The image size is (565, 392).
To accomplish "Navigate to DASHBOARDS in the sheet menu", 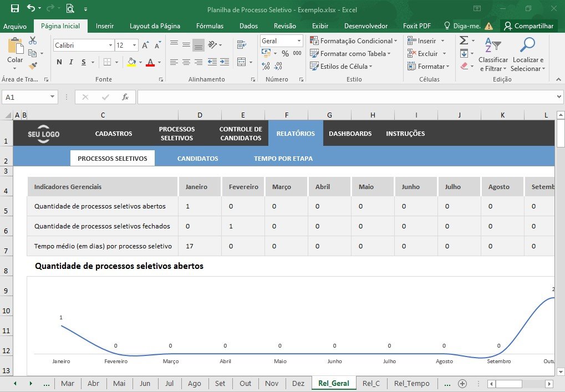I will [x=350, y=133].
